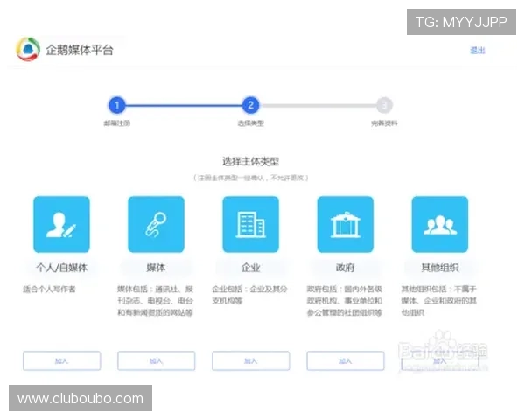Click 加入 button under 个人/自媒体
This screenshot has width=525, height=420.
pyautogui.click(x=61, y=360)
